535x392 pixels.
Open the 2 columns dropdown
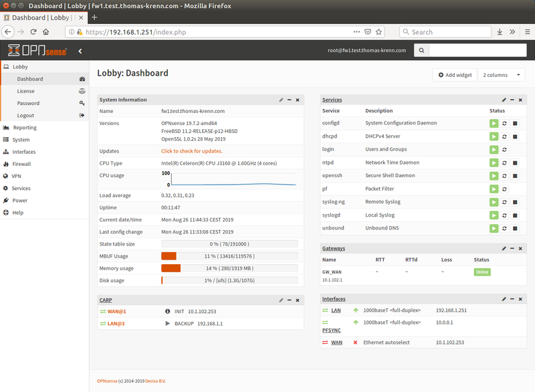(502, 75)
